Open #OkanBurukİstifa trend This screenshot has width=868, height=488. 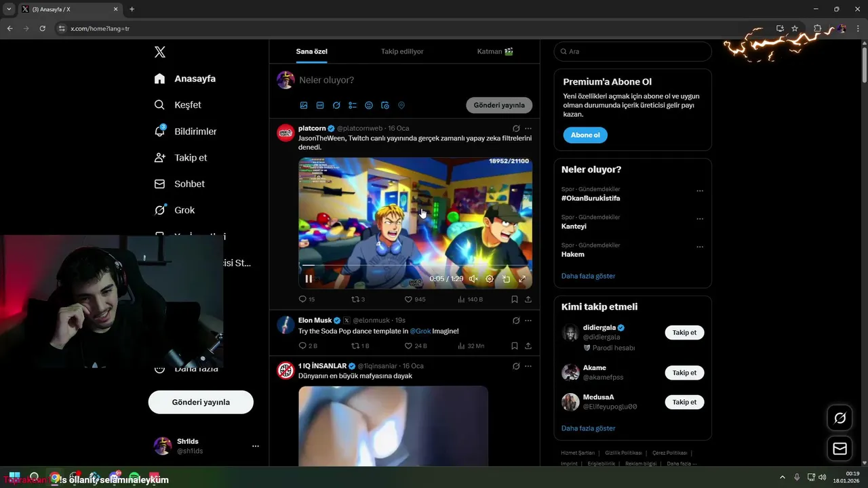pyautogui.click(x=591, y=199)
